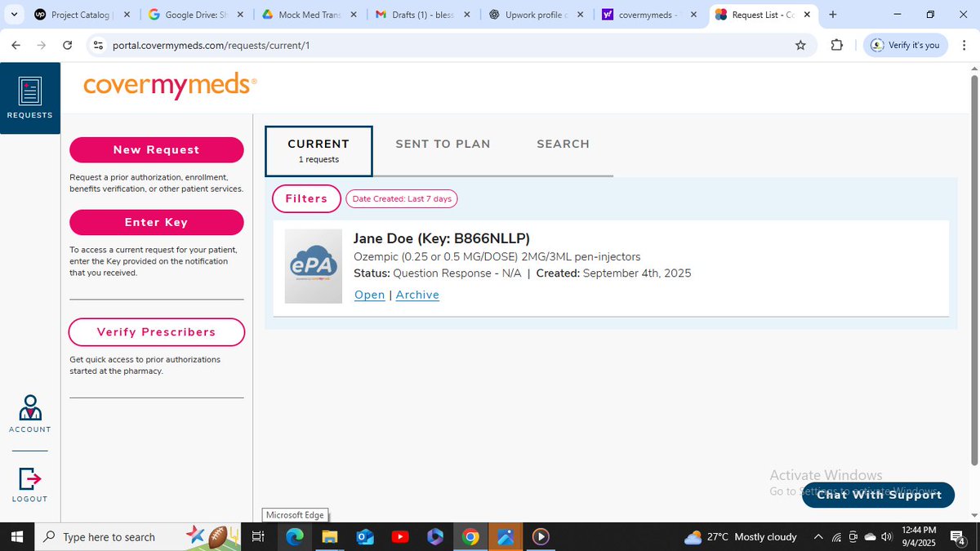Open Microsoft Edge from the taskbar
This screenshot has height=551, width=980.
click(x=295, y=536)
